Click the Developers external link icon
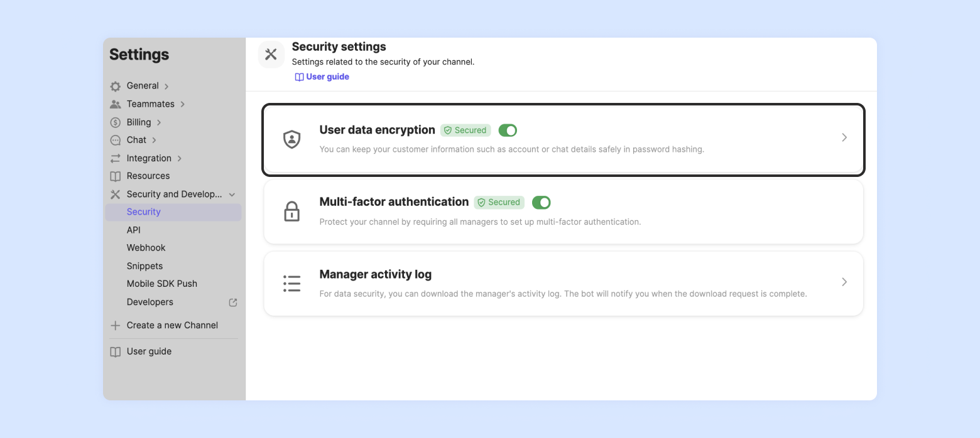 233,302
